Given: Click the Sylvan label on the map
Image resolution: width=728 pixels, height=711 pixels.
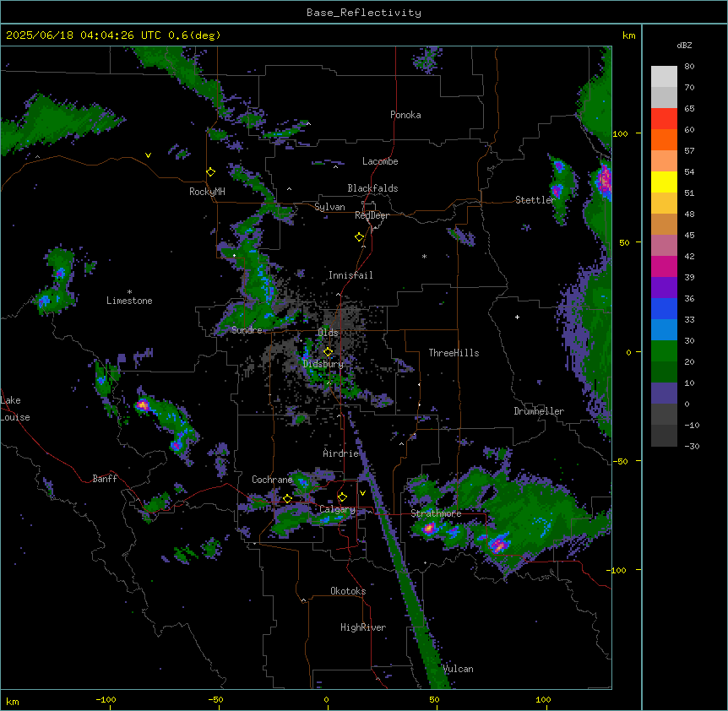Looking at the screenshot, I should point(329,207).
